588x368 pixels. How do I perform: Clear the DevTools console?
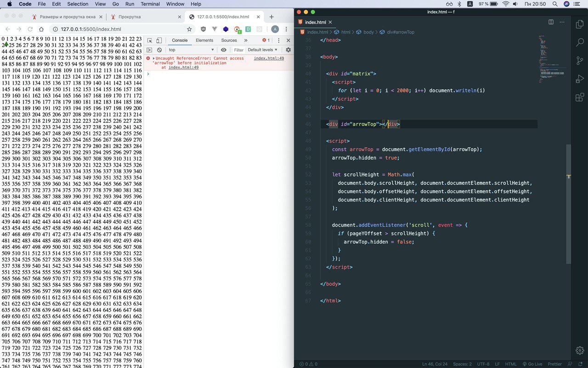[159, 50]
